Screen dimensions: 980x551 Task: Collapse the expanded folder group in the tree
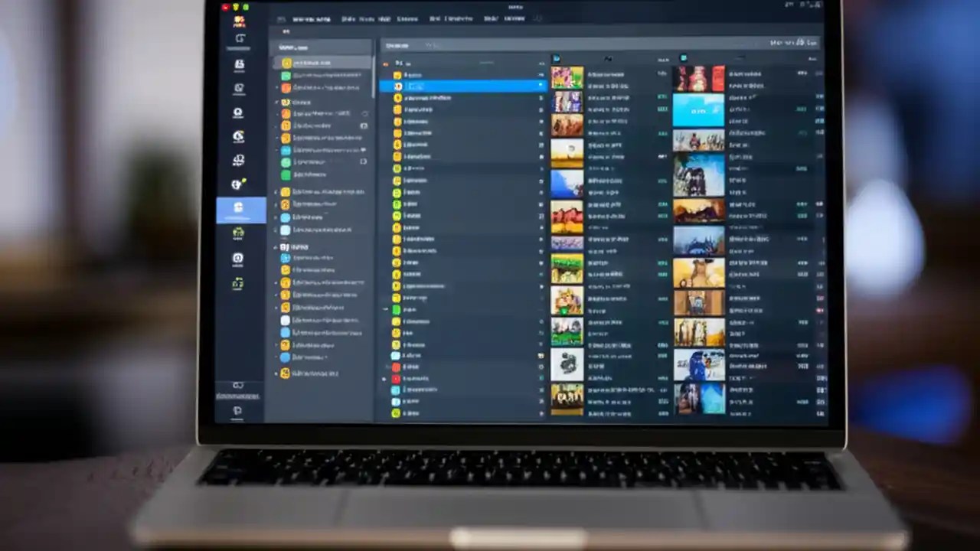(276, 102)
